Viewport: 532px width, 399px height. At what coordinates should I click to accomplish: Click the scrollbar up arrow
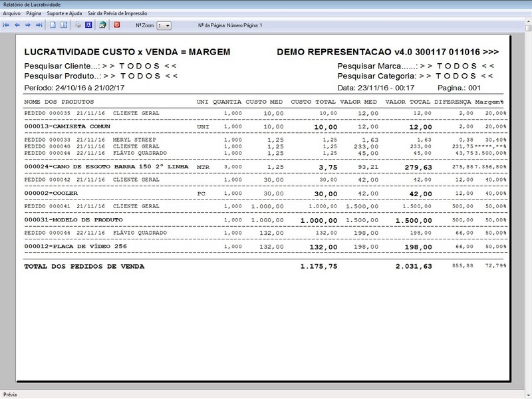528,21
